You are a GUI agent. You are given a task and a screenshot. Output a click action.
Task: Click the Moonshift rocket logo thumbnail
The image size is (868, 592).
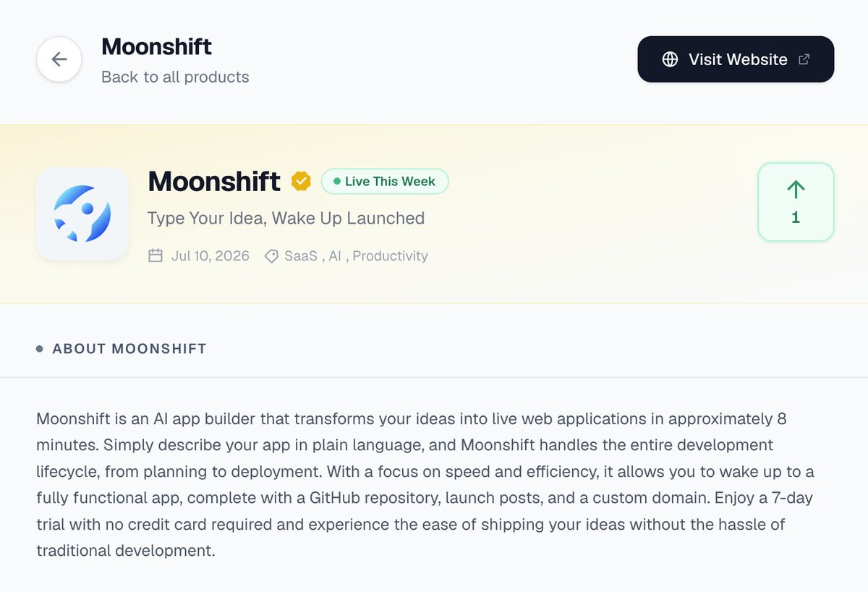[x=82, y=213]
